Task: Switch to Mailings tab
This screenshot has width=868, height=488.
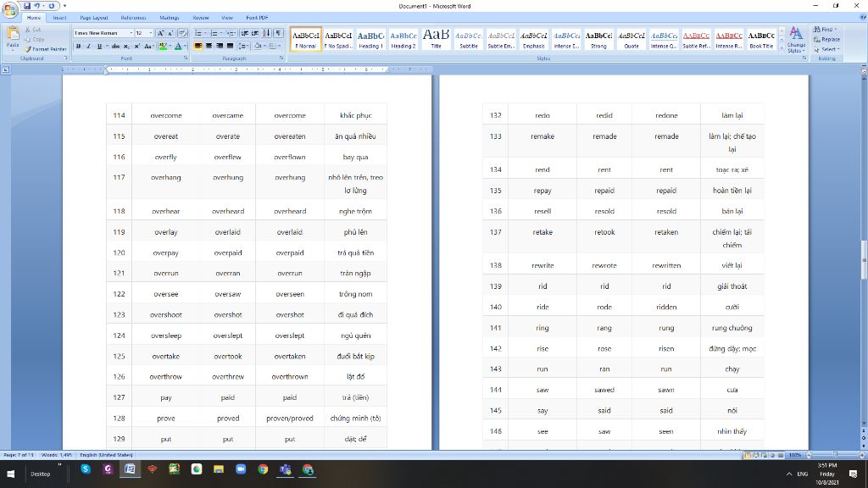Action: [x=169, y=18]
